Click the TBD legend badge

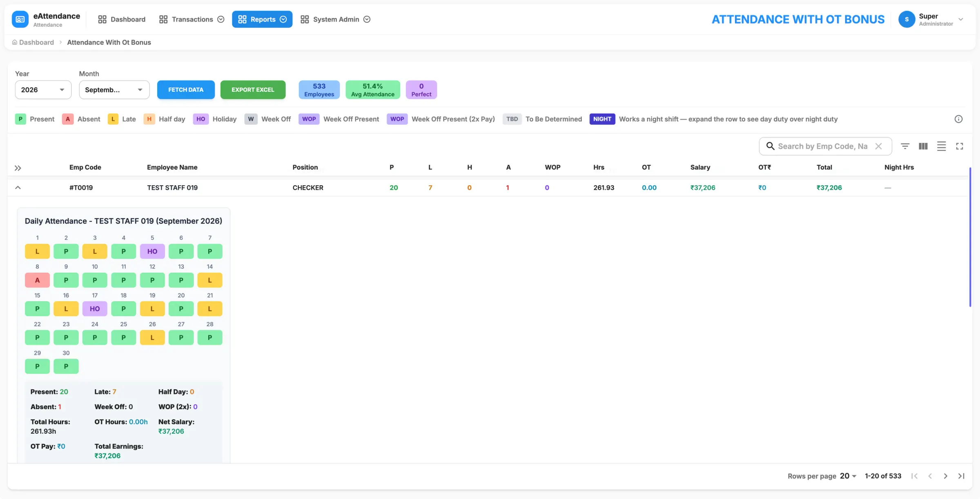tap(512, 119)
